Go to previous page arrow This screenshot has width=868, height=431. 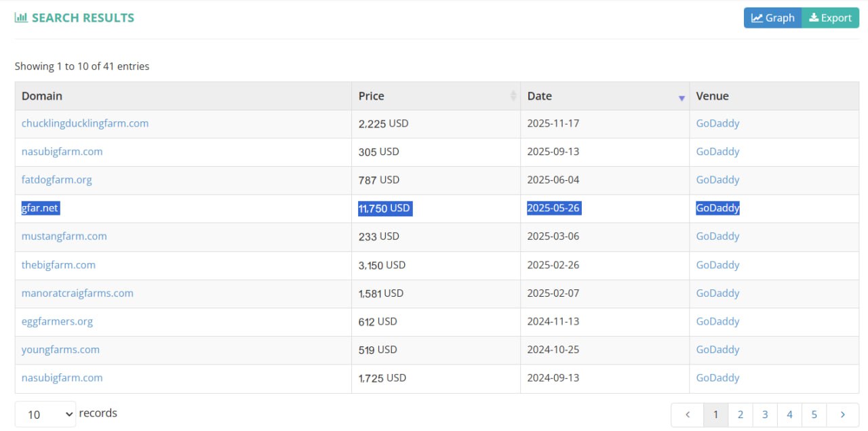(688, 415)
